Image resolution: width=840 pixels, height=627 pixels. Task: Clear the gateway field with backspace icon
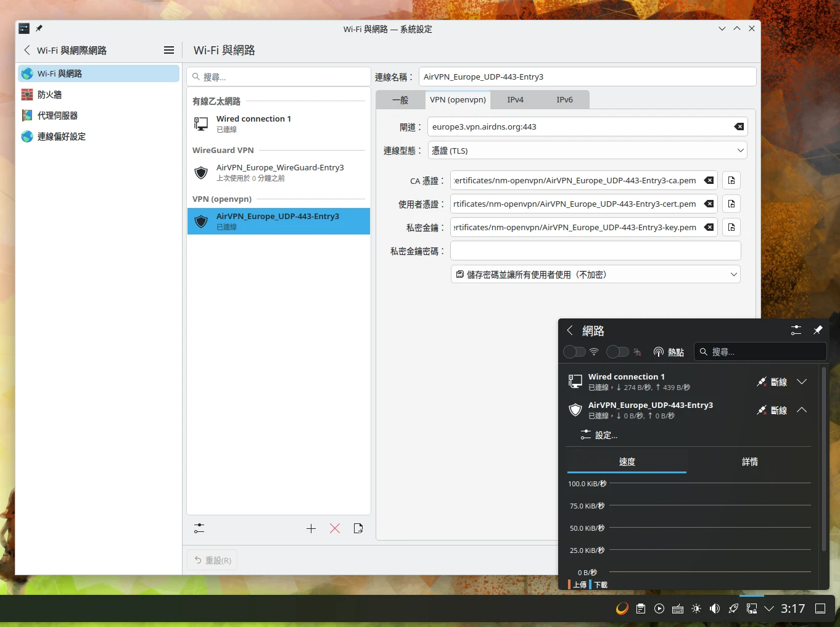pyautogui.click(x=738, y=127)
